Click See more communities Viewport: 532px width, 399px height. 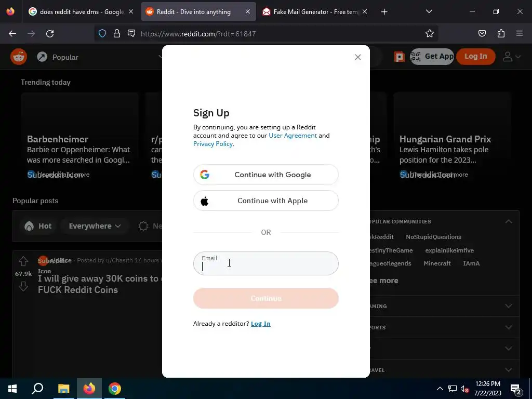click(x=384, y=281)
